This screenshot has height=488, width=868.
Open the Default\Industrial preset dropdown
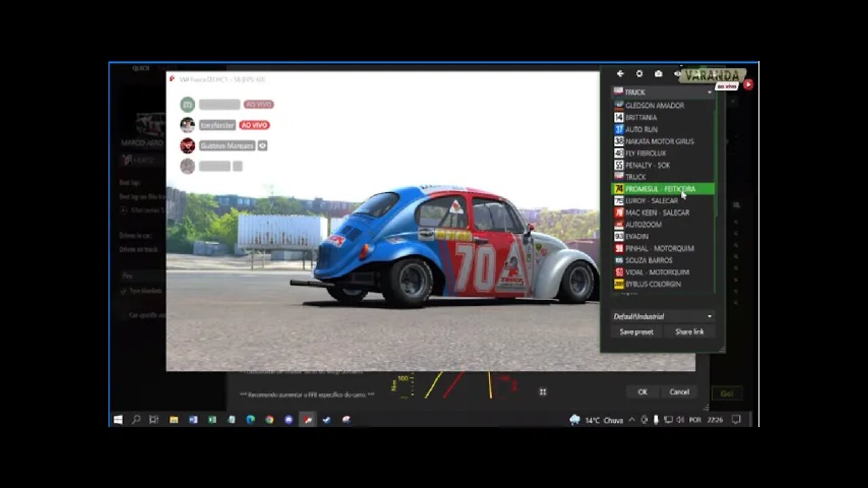click(x=663, y=317)
